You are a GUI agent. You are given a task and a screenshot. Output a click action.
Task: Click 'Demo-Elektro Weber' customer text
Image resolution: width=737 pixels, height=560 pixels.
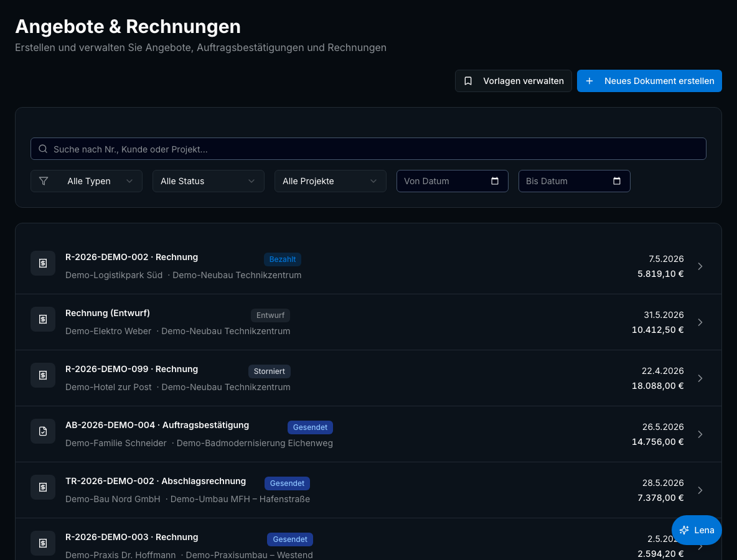tap(108, 331)
